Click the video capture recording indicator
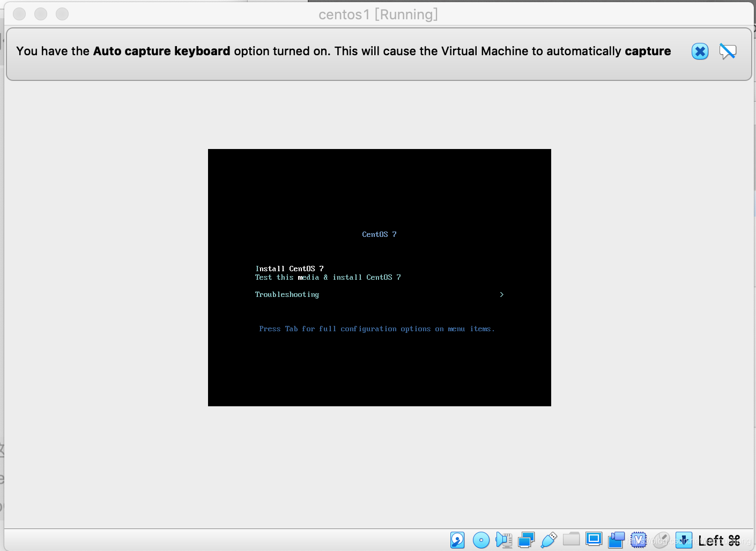756x551 pixels. tap(616, 540)
